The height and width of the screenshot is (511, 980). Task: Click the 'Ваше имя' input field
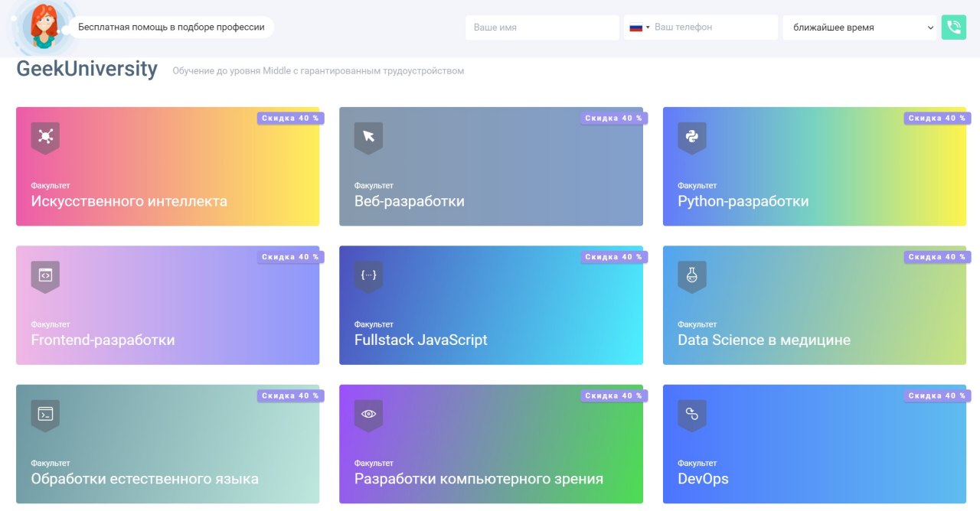tap(542, 28)
